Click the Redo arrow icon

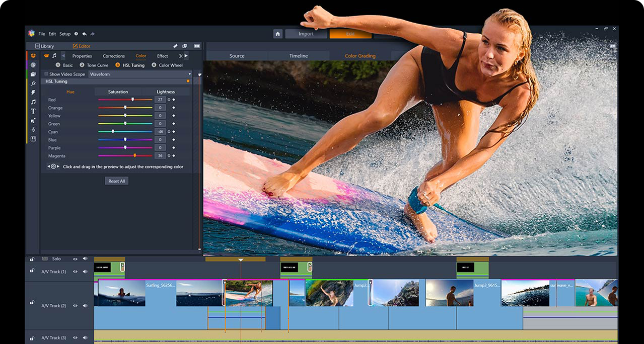[x=92, y=34]
